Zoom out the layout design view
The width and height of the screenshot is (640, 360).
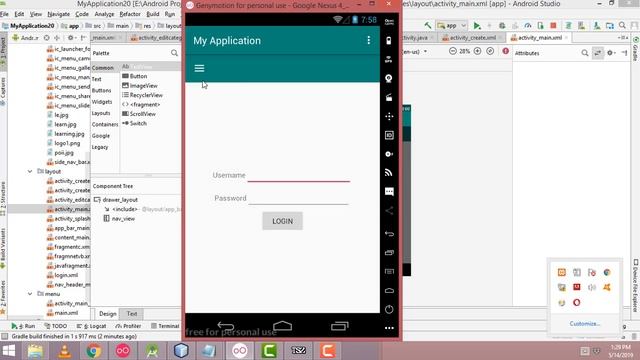453,51
